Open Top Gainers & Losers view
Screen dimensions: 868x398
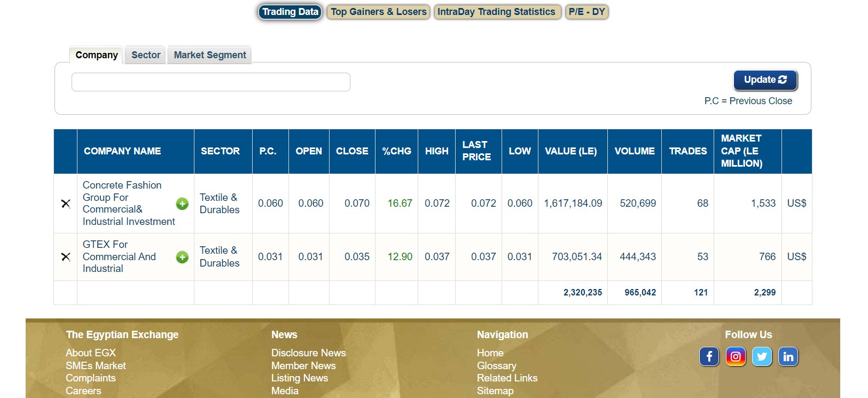(x=378, y=12)
